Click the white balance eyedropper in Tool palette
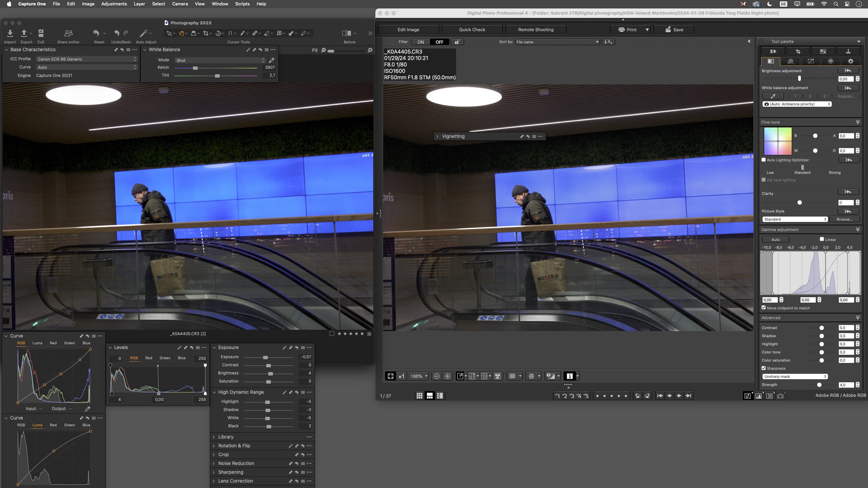The image size is (868, 488). 773,96
